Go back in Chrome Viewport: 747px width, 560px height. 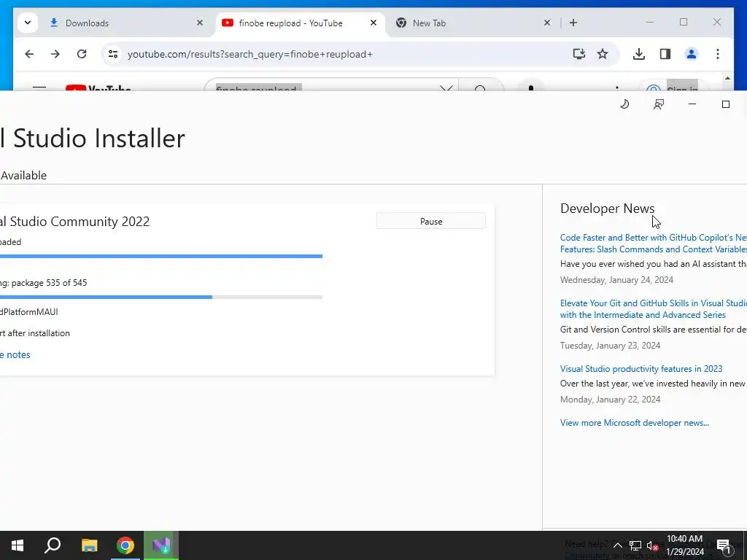pos(29,54)
